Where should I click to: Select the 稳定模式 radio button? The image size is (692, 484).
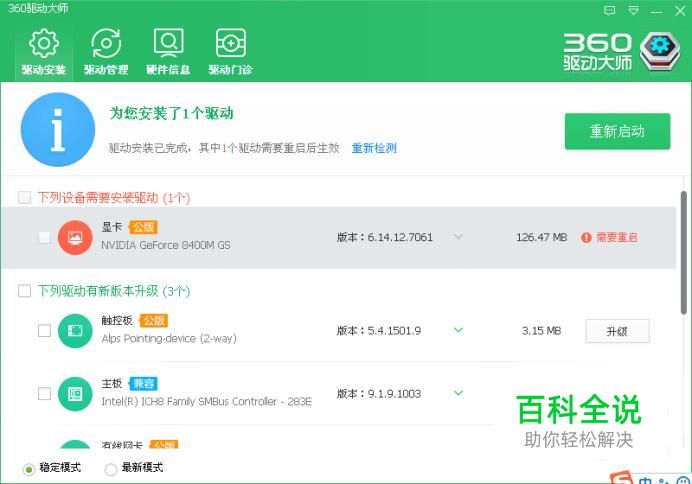pyautogui.click(x=29, y=469)
